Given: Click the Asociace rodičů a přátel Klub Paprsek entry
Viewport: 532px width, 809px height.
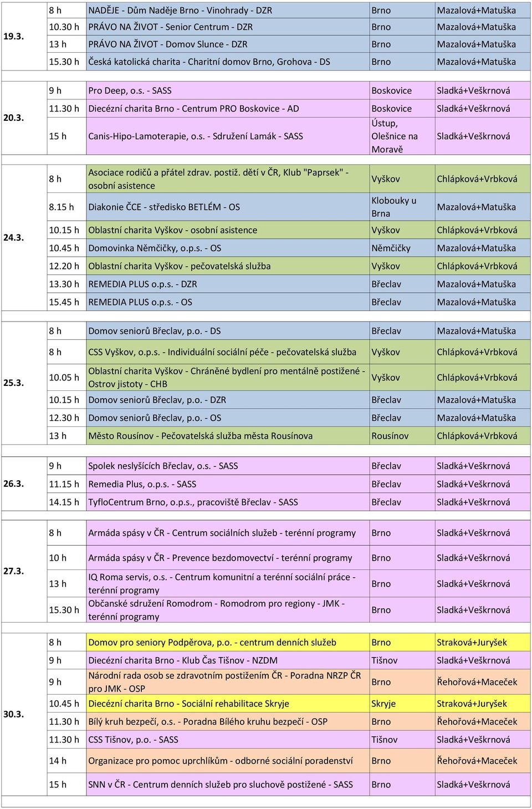Looking at the screenshot, I should click(218, 179).
